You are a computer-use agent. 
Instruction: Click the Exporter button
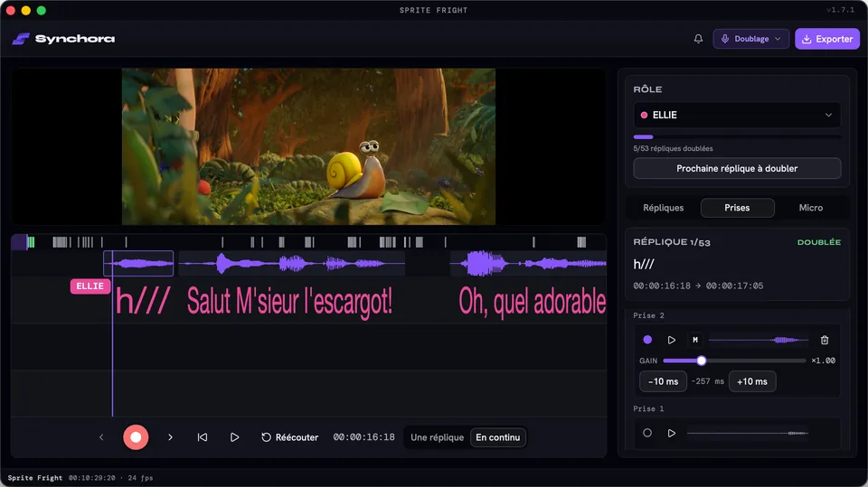[827, 39]
